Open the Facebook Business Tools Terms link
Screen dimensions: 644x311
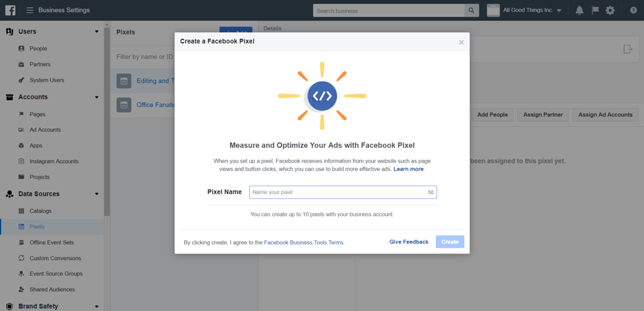[x=304, y=242]
